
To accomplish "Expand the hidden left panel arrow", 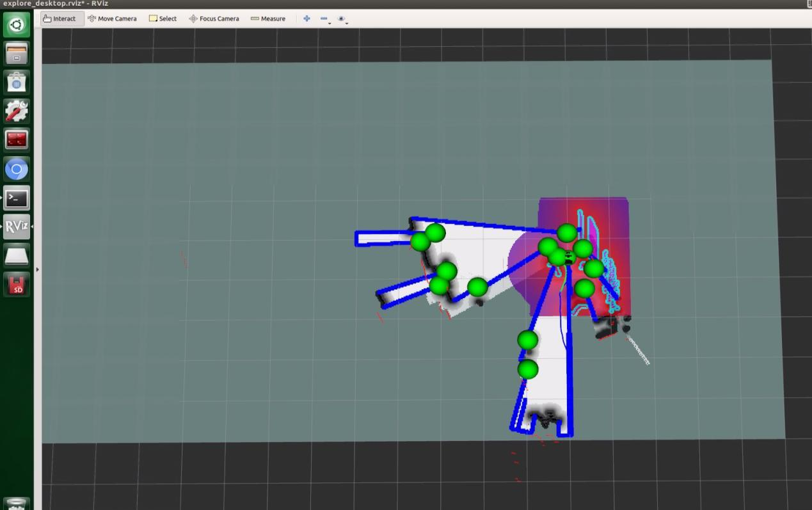I will (37, 269).
